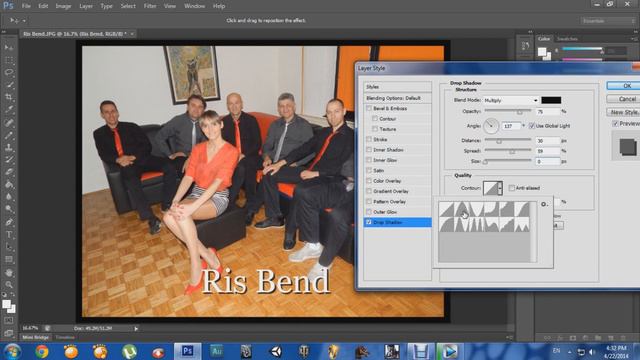Open the Window menu
The width and height of the screenshot is (640, 360).
[194, 6]
